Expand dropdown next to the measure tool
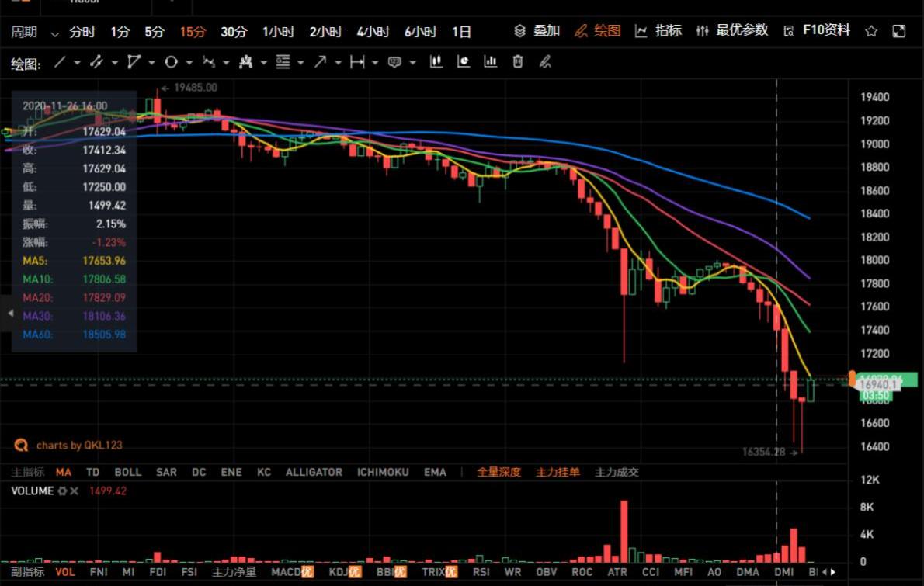The height and width of the screenshot is (586, 924). (375, 63)
